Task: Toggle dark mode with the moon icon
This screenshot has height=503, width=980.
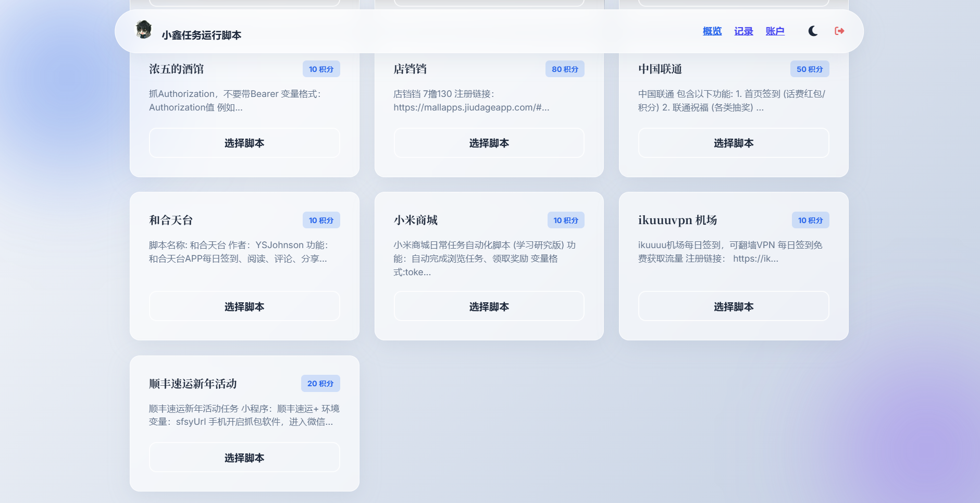Action: pyautogui.click(x=812, y=31)
